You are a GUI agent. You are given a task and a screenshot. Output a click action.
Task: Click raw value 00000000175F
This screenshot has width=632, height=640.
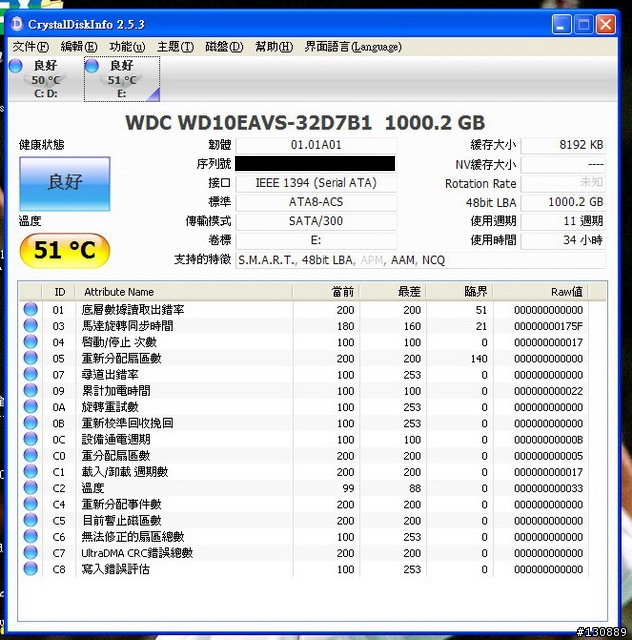(549, 326)
